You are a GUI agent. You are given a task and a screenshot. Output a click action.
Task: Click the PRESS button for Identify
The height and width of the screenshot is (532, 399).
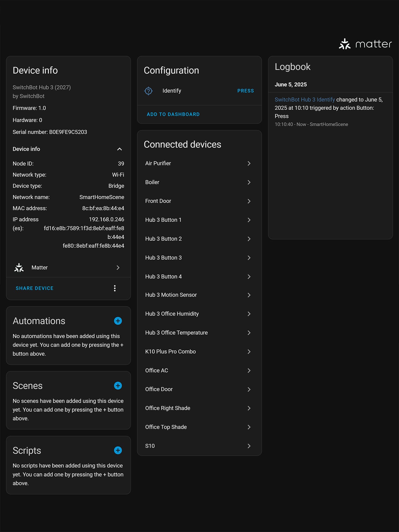tap(245, 91)
